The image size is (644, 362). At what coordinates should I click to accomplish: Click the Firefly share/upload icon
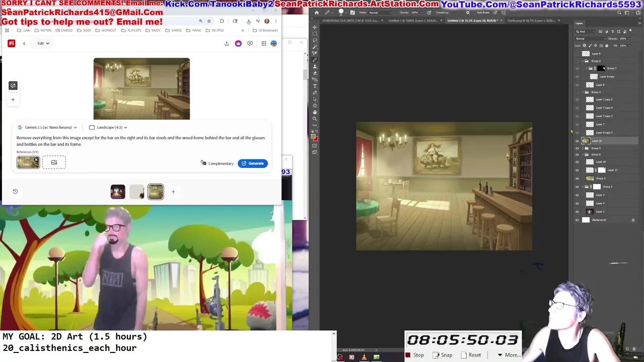coord(226,43)
